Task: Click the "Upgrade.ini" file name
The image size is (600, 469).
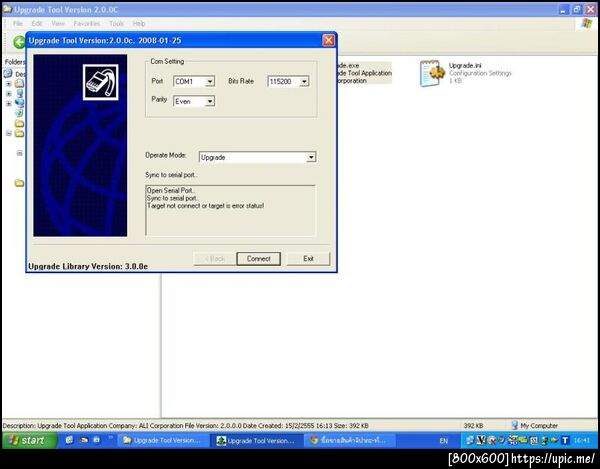Action: 465,65
